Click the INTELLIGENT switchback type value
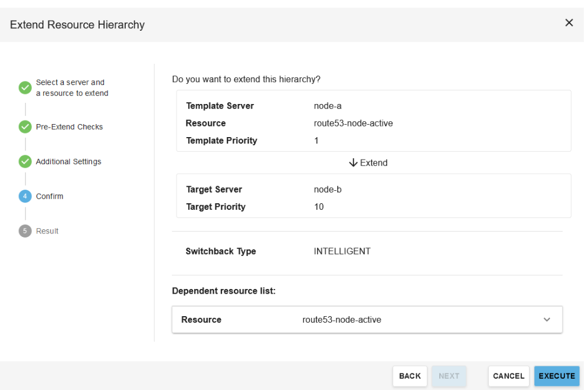588x390 pixels. point(342,251)
